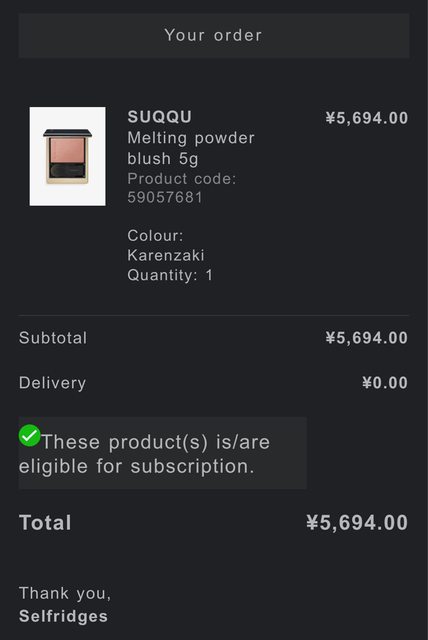Image resolution: width=428 pixels, height=640 pixels.
Task: Click the Selfridges signature
Action: pos(63,616)
